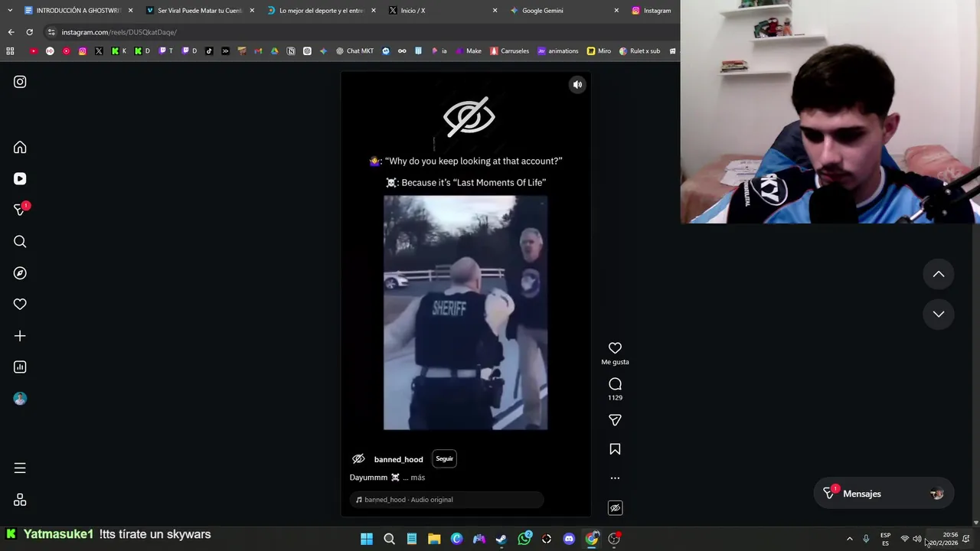Switch to Ser Viral Puede Matar tab
Viewport: 980px width, 551px height.
pyautogui.click(x=200, y=11)
